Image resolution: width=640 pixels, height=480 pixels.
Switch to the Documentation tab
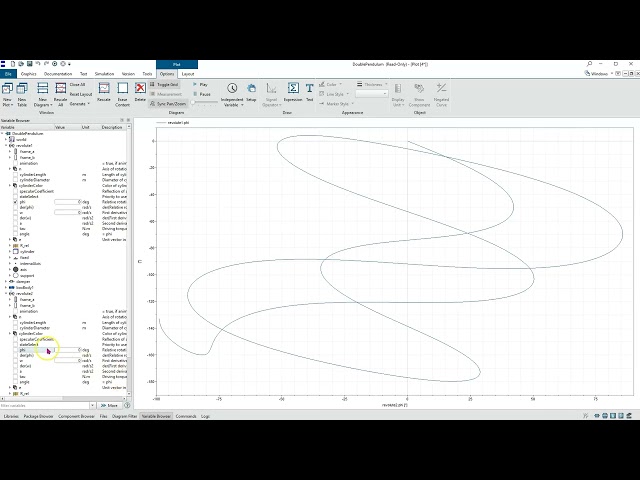[x=58, y=74]
